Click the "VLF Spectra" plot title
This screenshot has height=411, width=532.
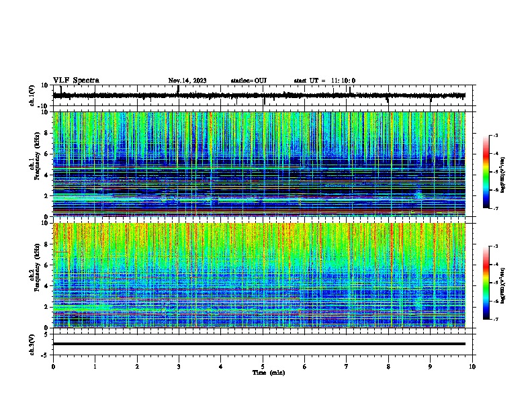(76, 81)
